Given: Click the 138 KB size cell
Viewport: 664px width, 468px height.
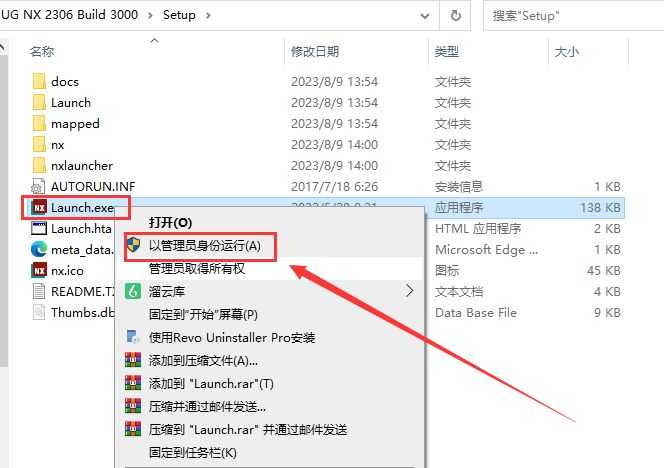Looking at the screenshot, I should [x=600, y=208].
